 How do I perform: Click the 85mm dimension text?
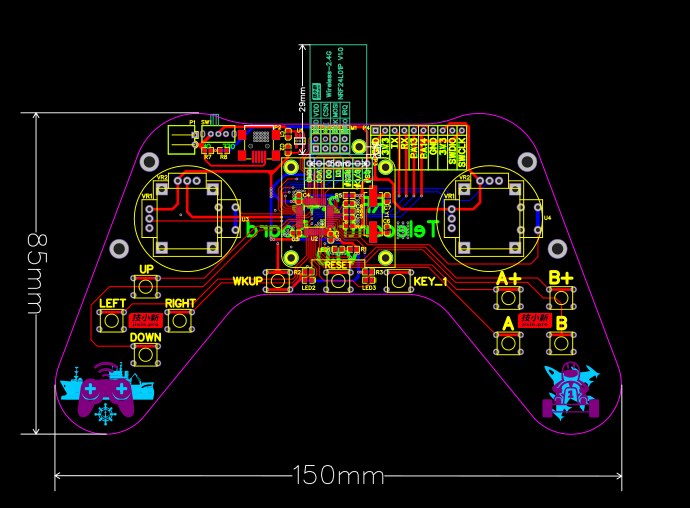37,273
